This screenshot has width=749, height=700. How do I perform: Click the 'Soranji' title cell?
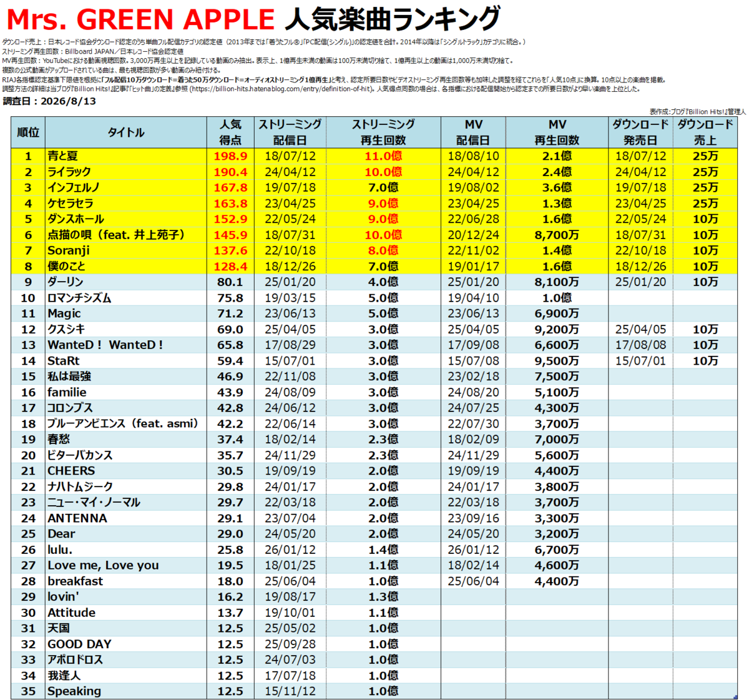coord(125,250)
